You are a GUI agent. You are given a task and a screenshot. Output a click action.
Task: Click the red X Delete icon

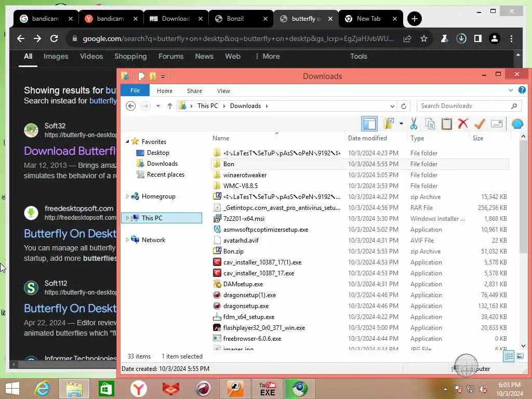[463, 124]
